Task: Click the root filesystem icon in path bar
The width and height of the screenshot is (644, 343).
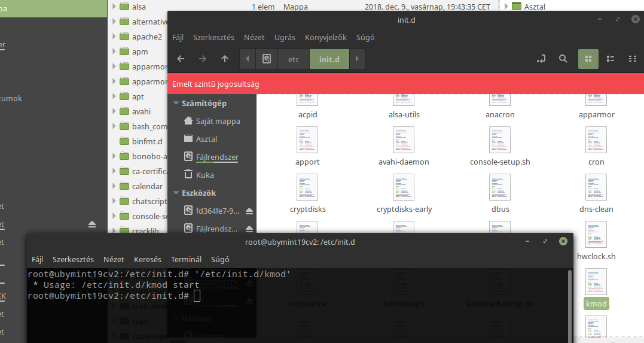Action: coord(267,59)
